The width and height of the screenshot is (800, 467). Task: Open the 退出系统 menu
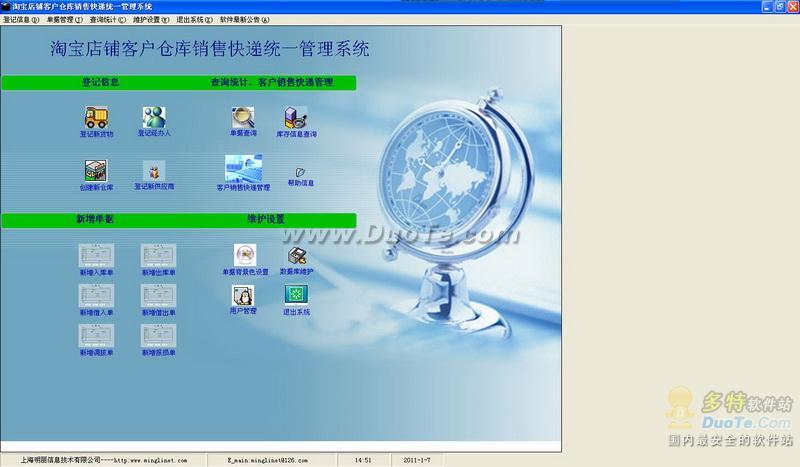[194, 20]
